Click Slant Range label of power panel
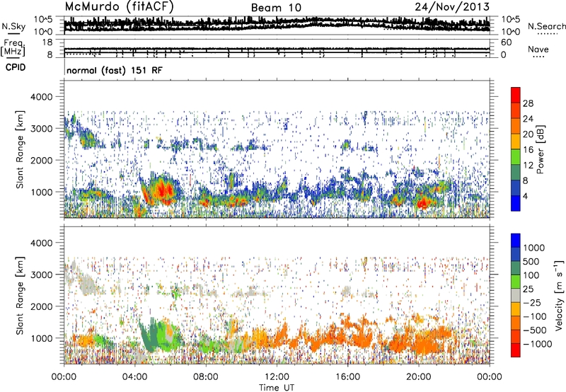The width and height of the screenshot is (566, 392). click(x=20, y=149)
